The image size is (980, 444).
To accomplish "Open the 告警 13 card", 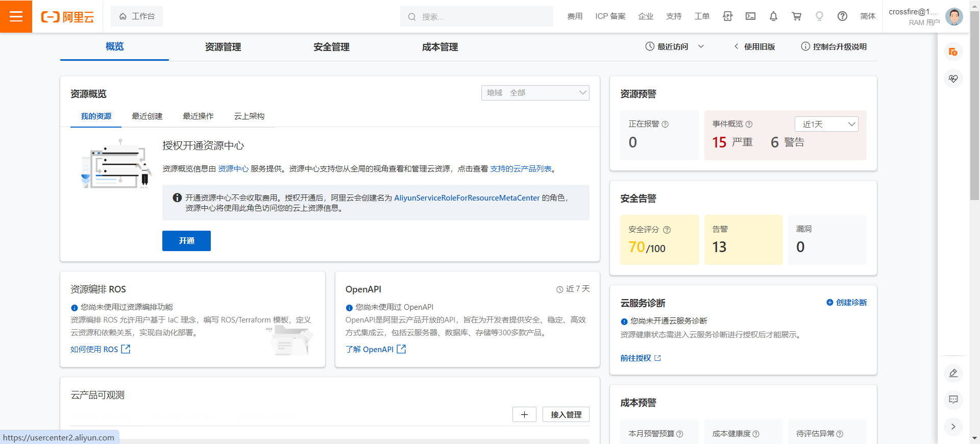I will pyautogui.click(x=743, y=240).
